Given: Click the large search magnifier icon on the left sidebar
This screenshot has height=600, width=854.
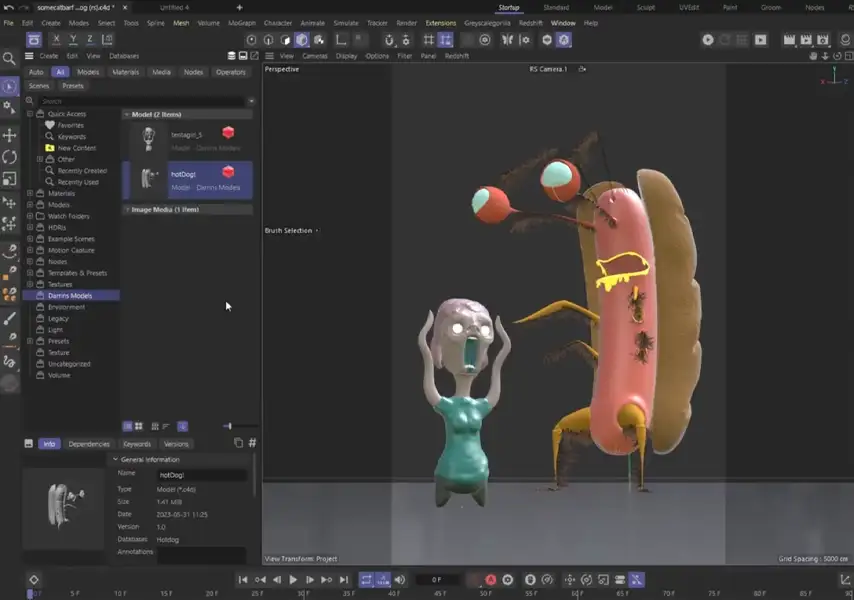Looking at the screenshot, I should point(8,57).
